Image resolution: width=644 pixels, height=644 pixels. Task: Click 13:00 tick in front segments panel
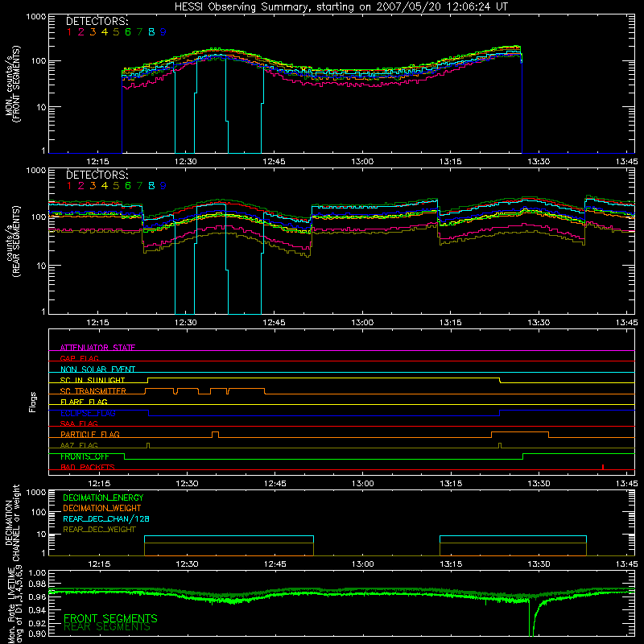click(362, 162)
